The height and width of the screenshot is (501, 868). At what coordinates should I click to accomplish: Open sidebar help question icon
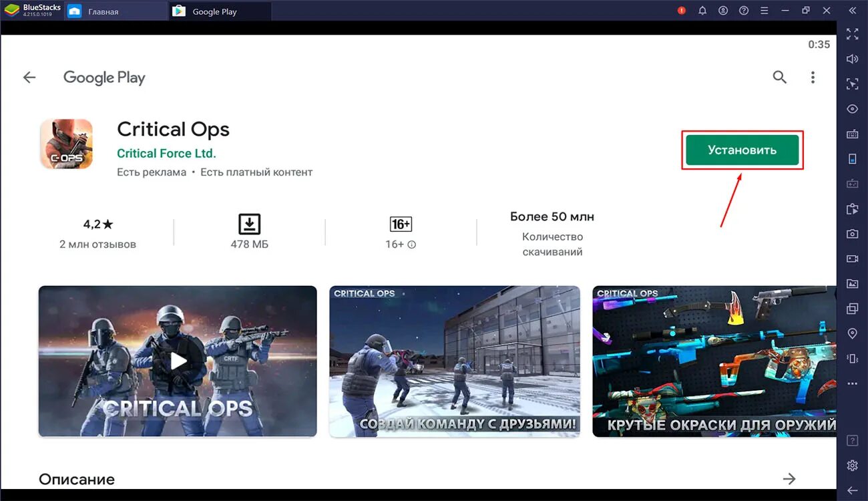tap(852, 440)
